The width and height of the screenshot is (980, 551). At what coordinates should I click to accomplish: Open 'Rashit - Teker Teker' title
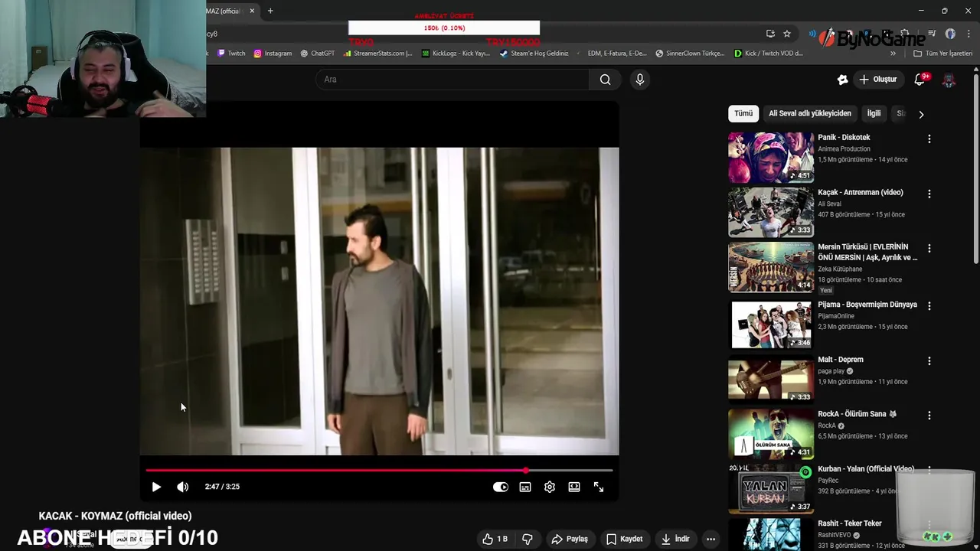(x=850, y=523)
